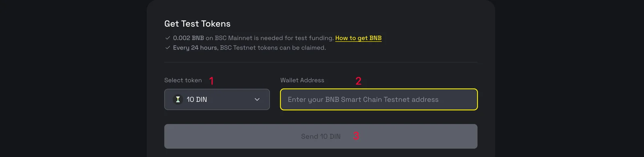The height and width of the screenshot is (157, 644).
Task: Click the Send 10 DIN button
Action: [x=321, y=136]
